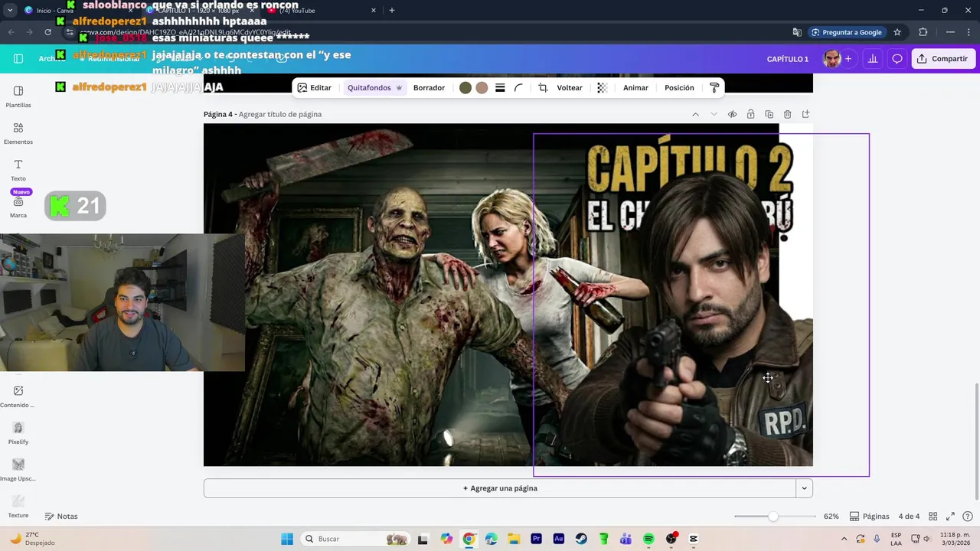
Task: Move page 4 up with the chevron
Action: click(695, 115)
